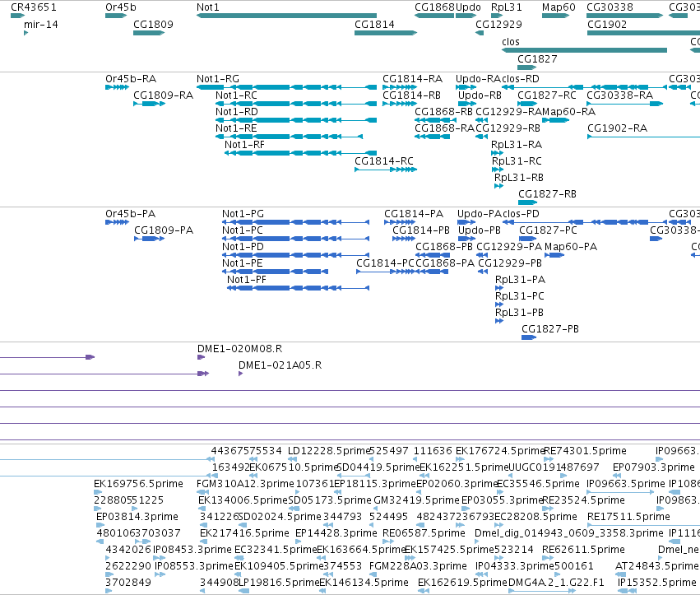Select transcript RpL31-RA
This screenshot has width=700, height=595.
pos(497,153)
